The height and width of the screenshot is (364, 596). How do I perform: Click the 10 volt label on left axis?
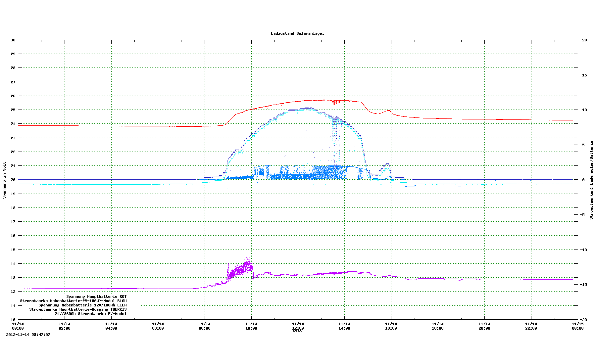[13, 320]
